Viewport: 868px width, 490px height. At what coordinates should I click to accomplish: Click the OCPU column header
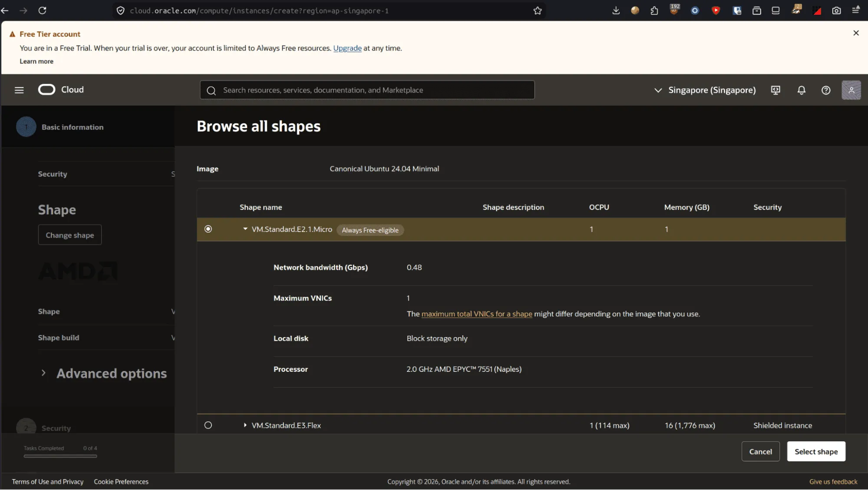coord(599,207)
